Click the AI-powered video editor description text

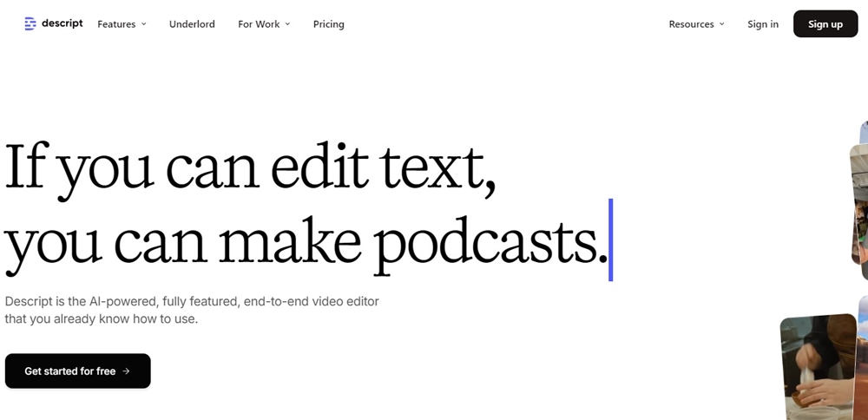[191, 310]
